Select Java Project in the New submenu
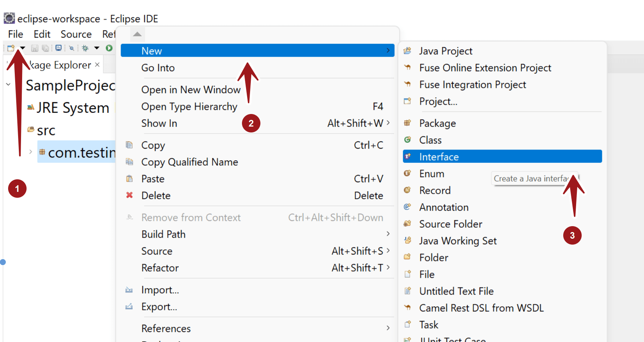Viewport: 644px width, 342px height. (445, 51)
